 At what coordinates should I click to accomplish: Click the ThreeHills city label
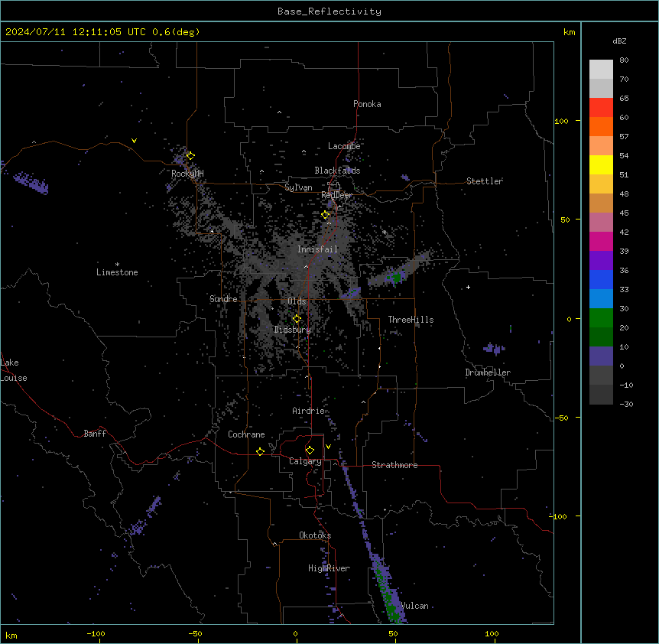(411, 320)
